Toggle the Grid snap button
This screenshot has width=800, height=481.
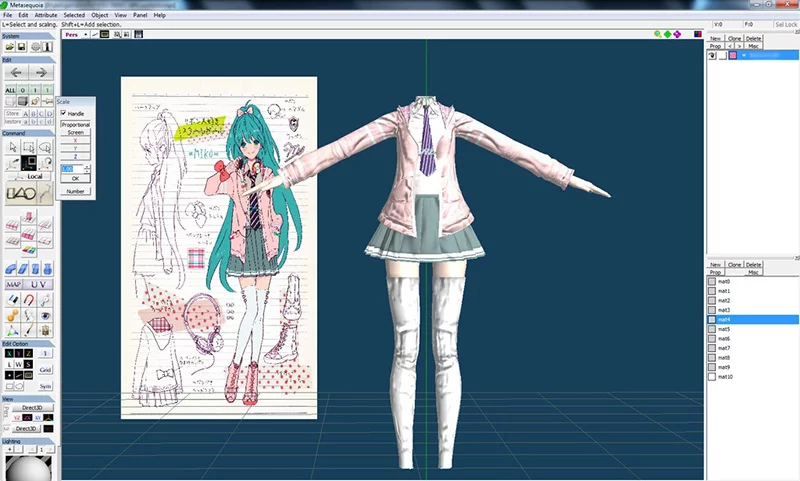pos(45,369)
